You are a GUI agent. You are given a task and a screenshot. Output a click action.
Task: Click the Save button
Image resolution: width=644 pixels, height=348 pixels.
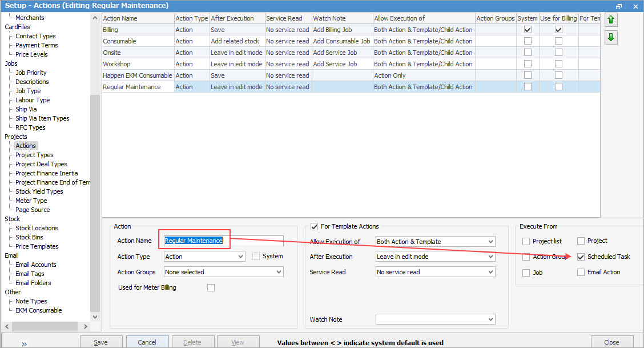coord(101,342)
